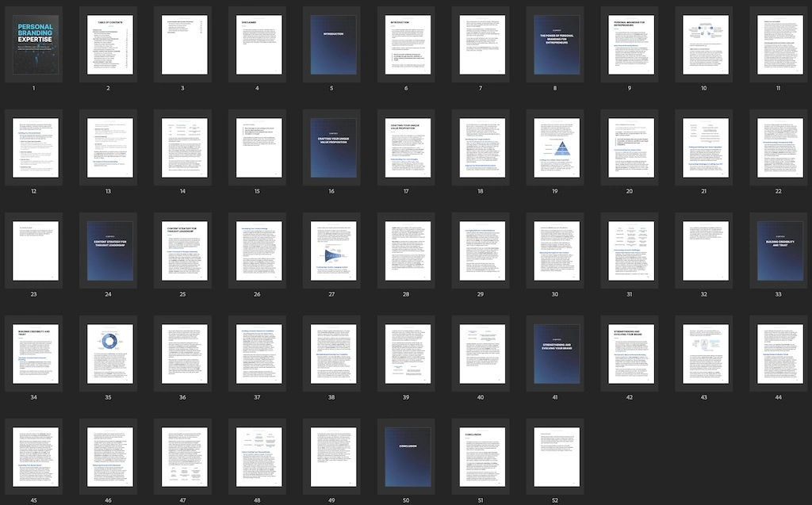Open the Content Strategy for Thought Leadership cover

108,251
